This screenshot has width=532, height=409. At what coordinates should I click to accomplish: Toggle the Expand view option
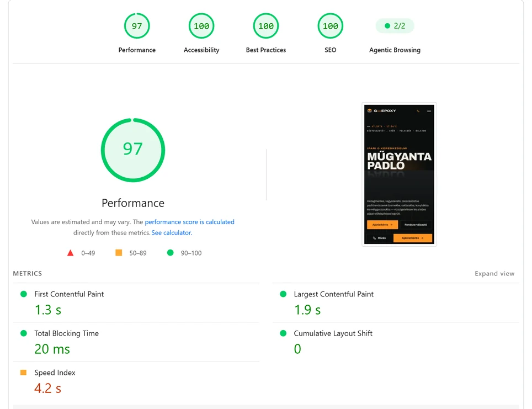(494, 274)
